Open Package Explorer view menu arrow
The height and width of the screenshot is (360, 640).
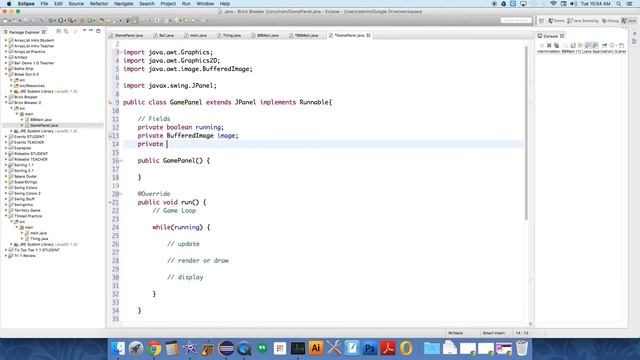pos(84,31)
